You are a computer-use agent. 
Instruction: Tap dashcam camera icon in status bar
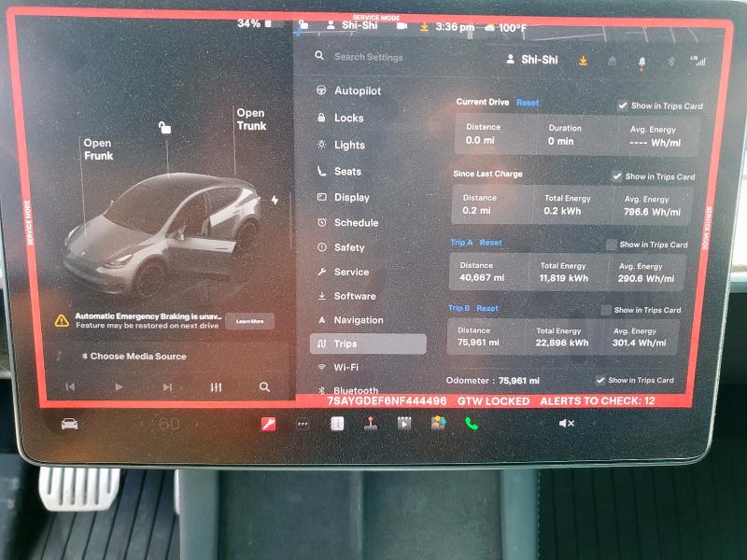click(402, 26)
